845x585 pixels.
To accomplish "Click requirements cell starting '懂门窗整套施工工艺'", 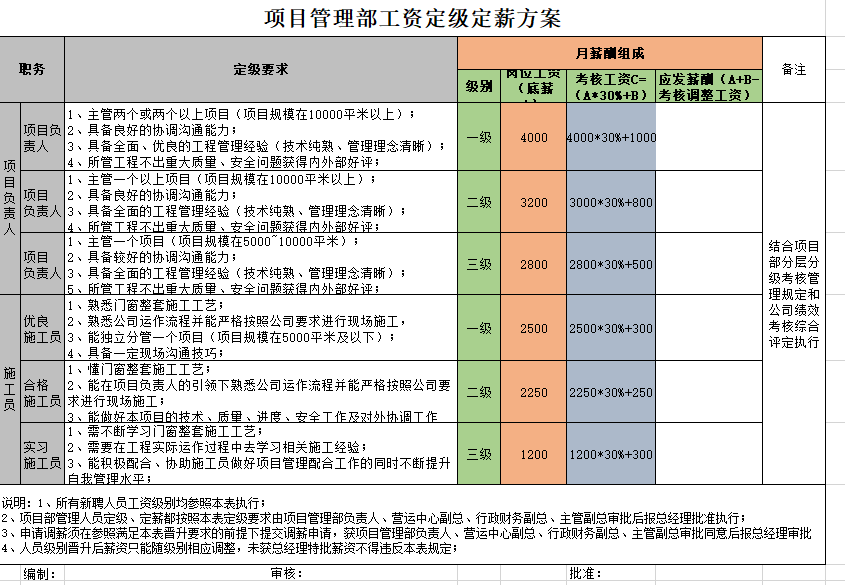I will pos(261,392).
